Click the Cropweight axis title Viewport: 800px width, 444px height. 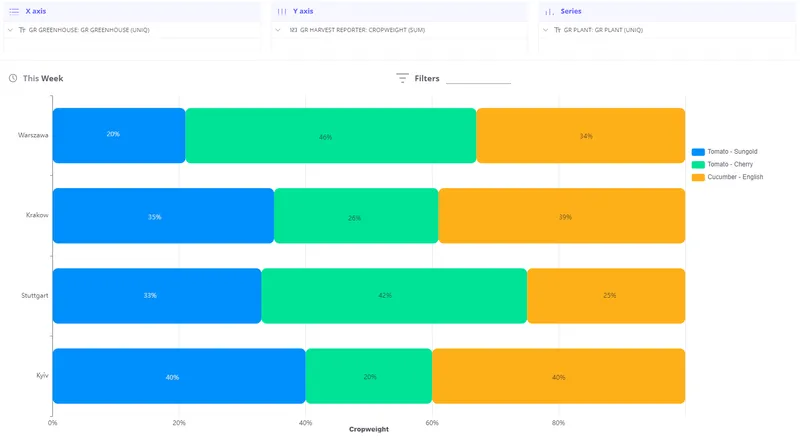[369, 430]
